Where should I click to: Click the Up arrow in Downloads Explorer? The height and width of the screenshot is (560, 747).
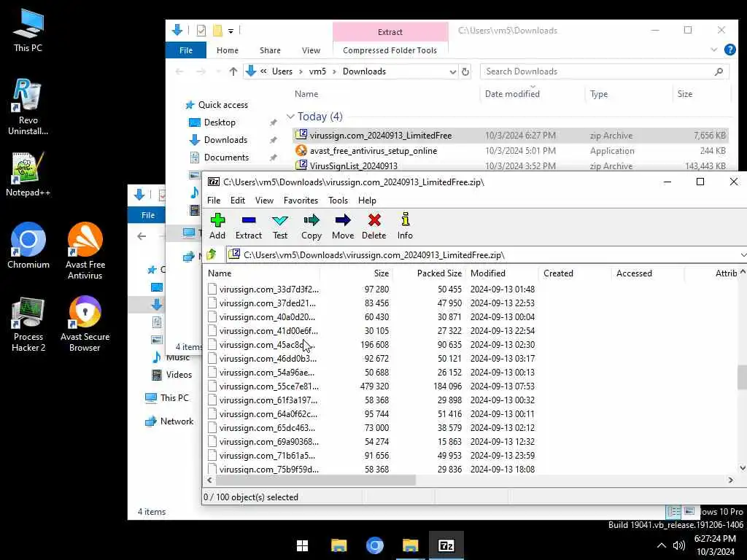pos(233,71)
